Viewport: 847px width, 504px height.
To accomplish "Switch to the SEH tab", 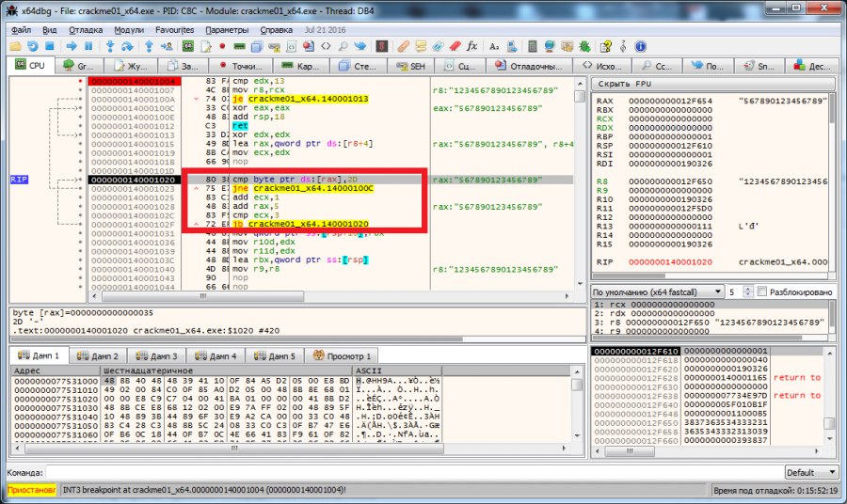I will [x=410, y=66].
